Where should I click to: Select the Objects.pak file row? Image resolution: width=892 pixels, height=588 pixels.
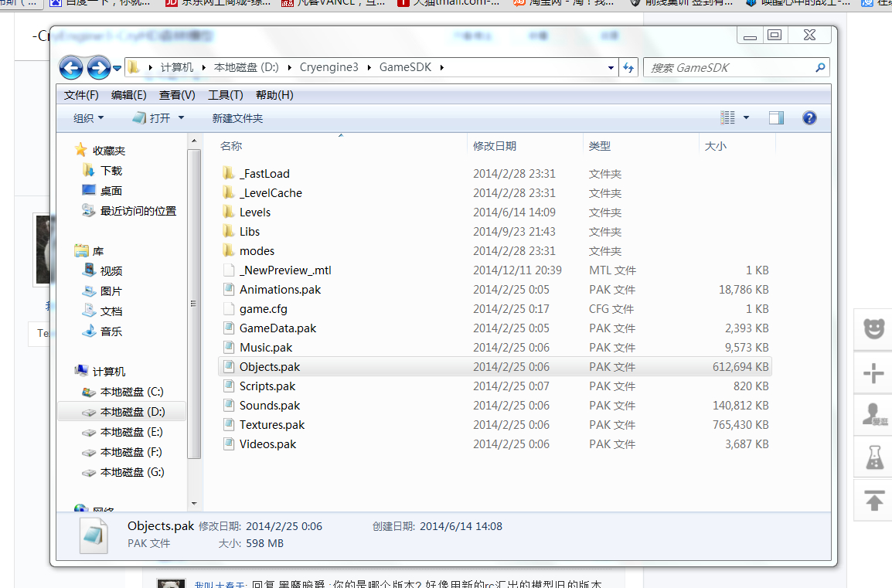coord(495,367)
